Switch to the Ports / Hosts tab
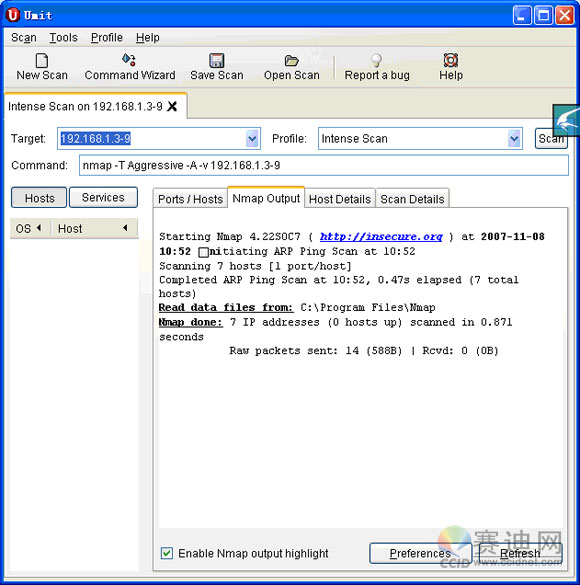This screenshot has height=585, width=580. click(190, 199)
